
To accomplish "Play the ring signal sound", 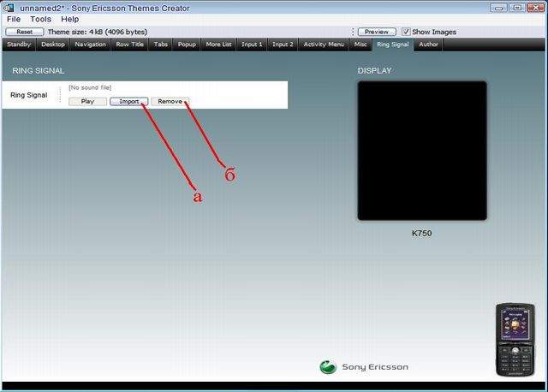I will pyautogui.click(x=87, y=101).
